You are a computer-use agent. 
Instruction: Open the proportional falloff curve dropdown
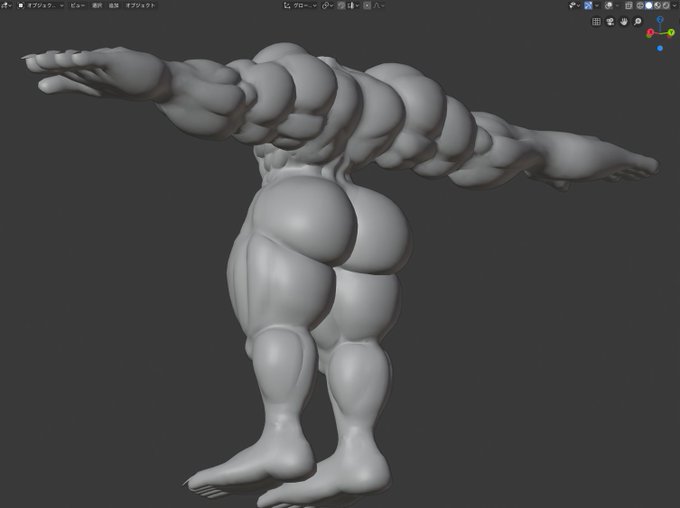[x=379, y=5]
